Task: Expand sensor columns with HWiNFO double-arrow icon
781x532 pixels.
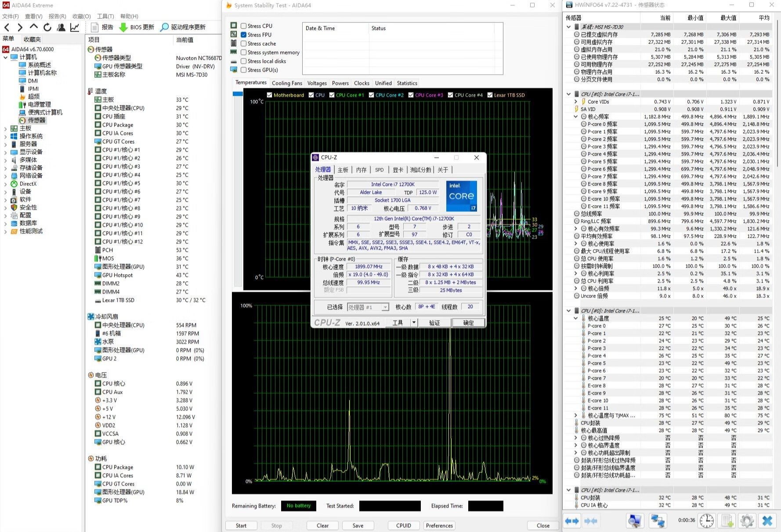Action: coord(572,521)
